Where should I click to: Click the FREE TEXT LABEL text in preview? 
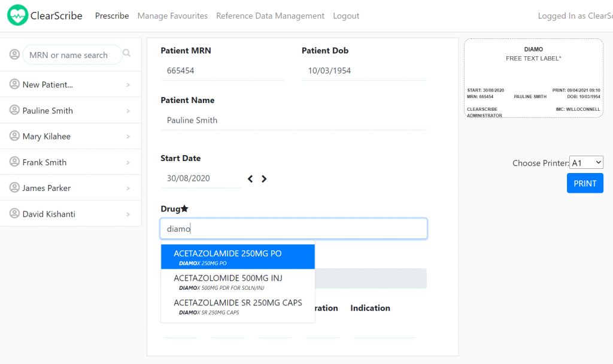pyautogui.click(x=533, y=58)
